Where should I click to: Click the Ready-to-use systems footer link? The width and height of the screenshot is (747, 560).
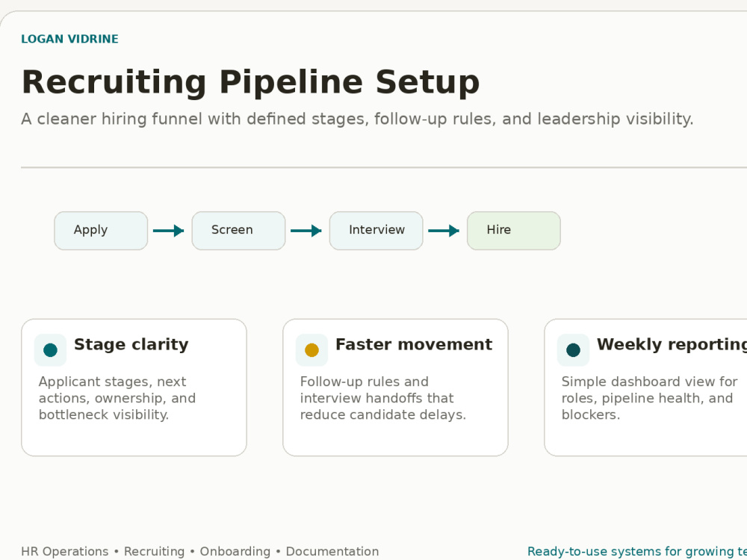637,552
